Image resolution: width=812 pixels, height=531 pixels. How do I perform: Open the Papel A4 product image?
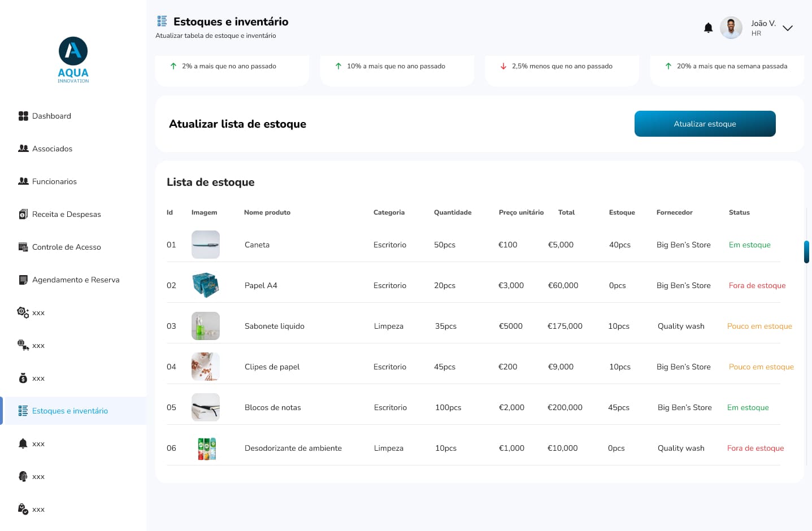click(x=206, y=285)
